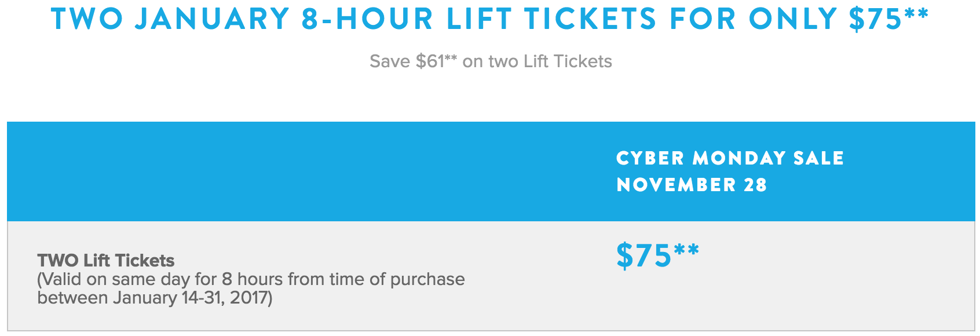Viewport: 980px width, 336px height.
Task: Click the word 'JANUARY' in the headline
Action: (212, 19)
